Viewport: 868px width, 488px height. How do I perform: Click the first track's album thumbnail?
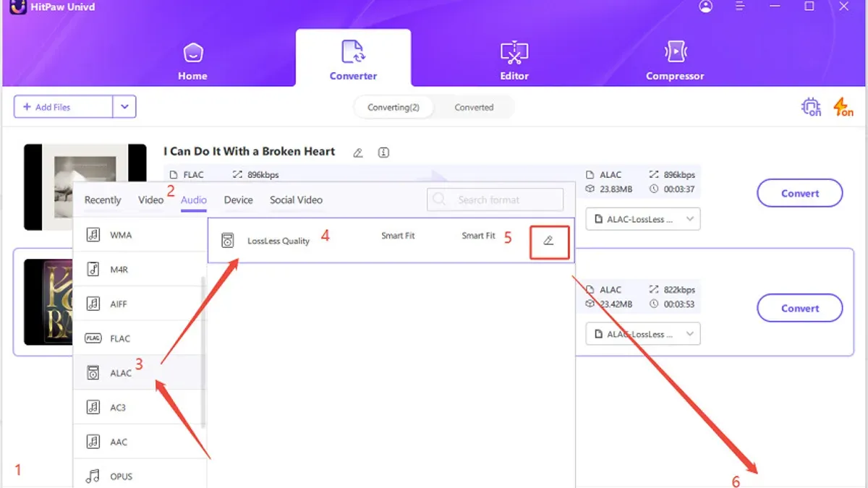click(x=85, y=187)
